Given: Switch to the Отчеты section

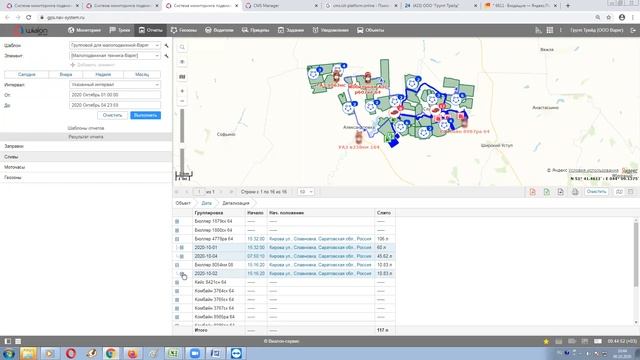Looking at the screenshot, I should pyautogui.click(x=151, y=30).
